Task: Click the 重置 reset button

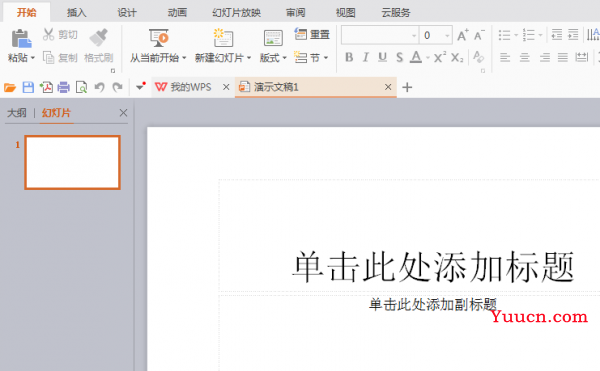Action: point(312,34)
